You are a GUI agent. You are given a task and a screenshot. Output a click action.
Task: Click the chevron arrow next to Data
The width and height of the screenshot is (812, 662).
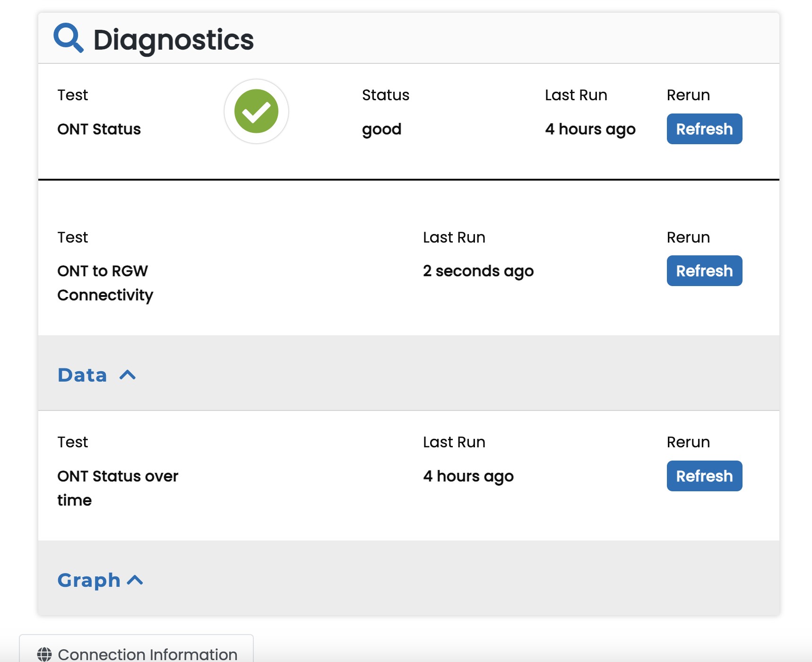click(x=128, y=375)
